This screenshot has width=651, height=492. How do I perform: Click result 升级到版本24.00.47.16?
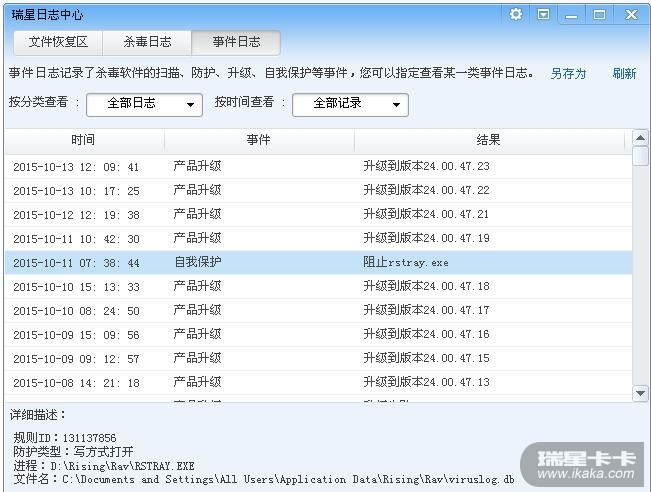pyautogui.click(x=426, y=334)
